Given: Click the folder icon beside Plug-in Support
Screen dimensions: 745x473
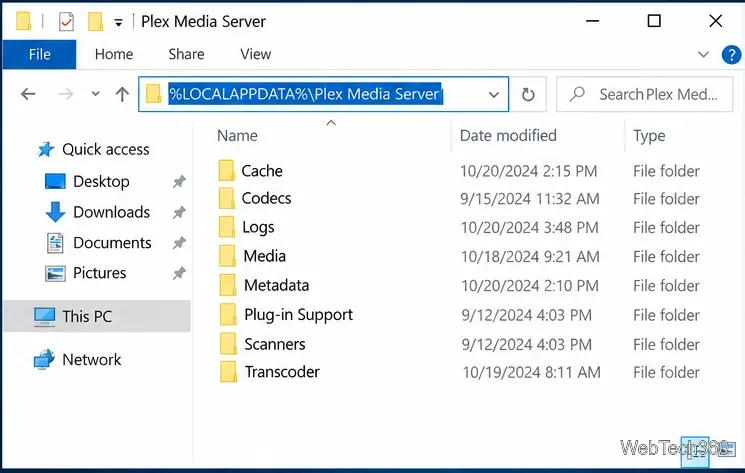Looking at the screenshot, I should click(x=228, y=314).
